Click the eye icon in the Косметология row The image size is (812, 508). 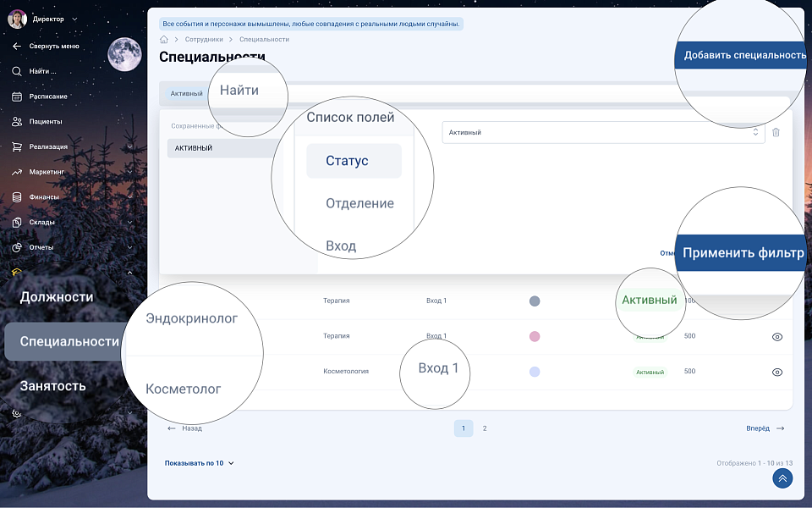776,372
